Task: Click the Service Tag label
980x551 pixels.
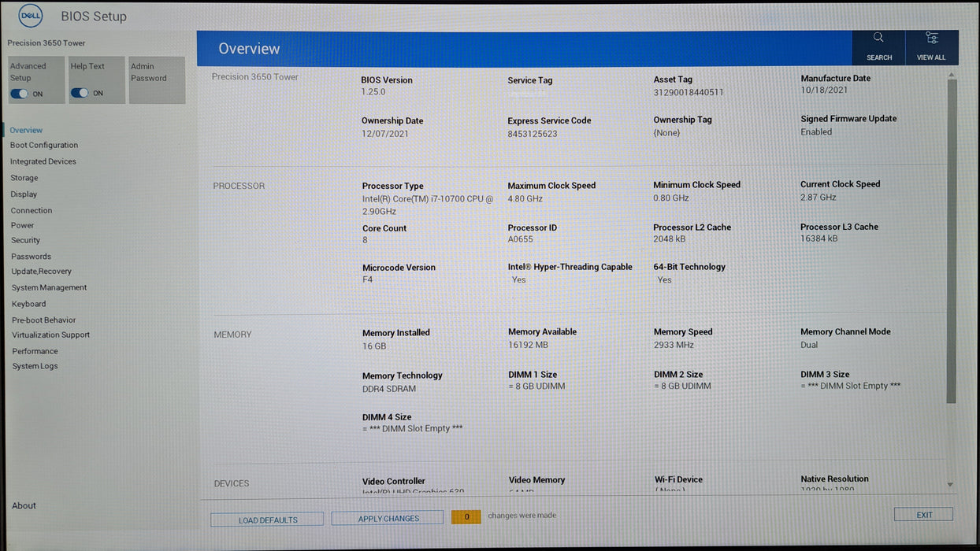Action: (x=530, y=80)
